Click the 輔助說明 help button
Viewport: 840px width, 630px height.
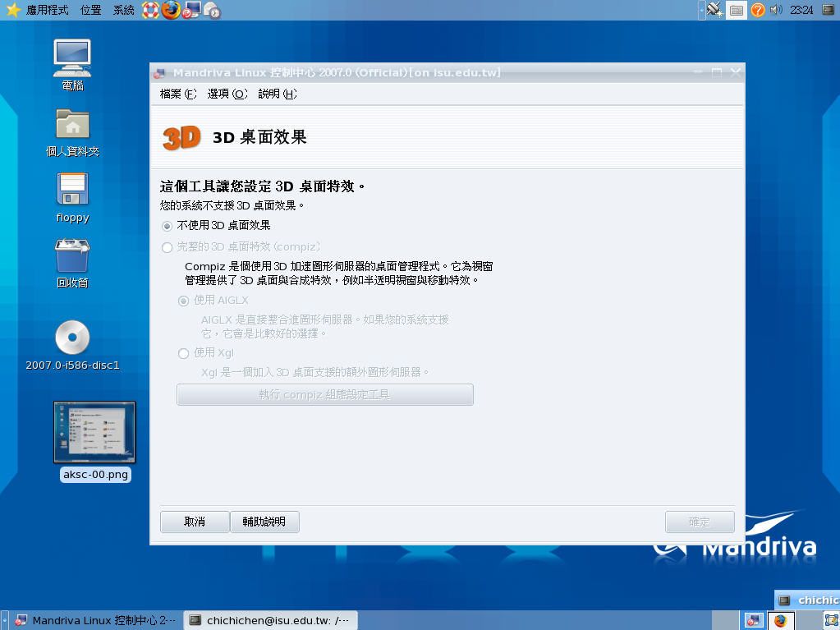264,522
